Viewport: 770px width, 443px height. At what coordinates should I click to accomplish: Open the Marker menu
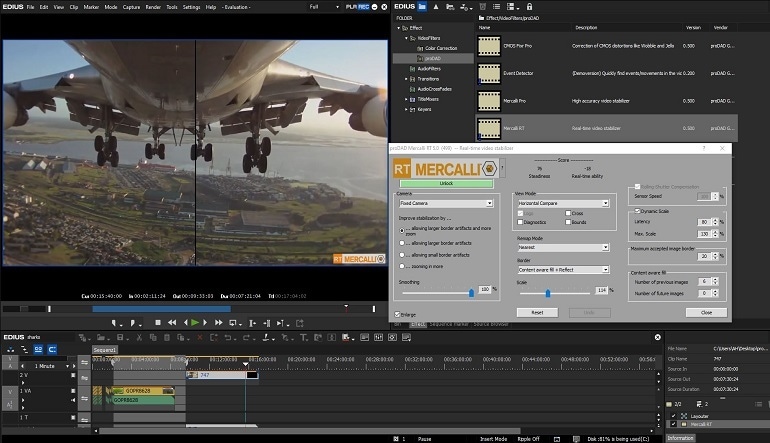point(91,7)
